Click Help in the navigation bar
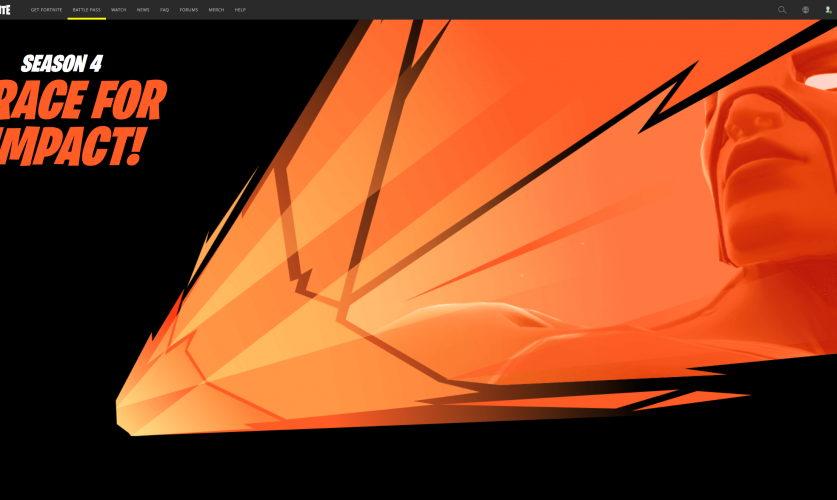 point(240,9)
